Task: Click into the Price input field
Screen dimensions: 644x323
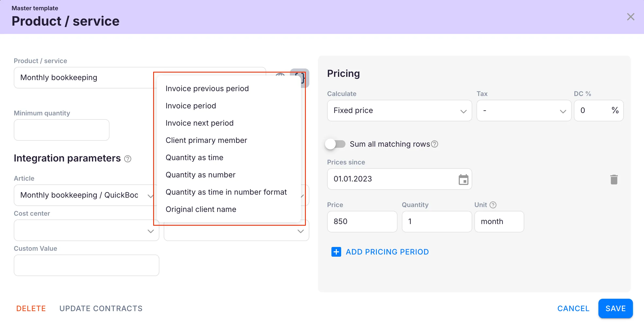Action: (x=362, y=222)
